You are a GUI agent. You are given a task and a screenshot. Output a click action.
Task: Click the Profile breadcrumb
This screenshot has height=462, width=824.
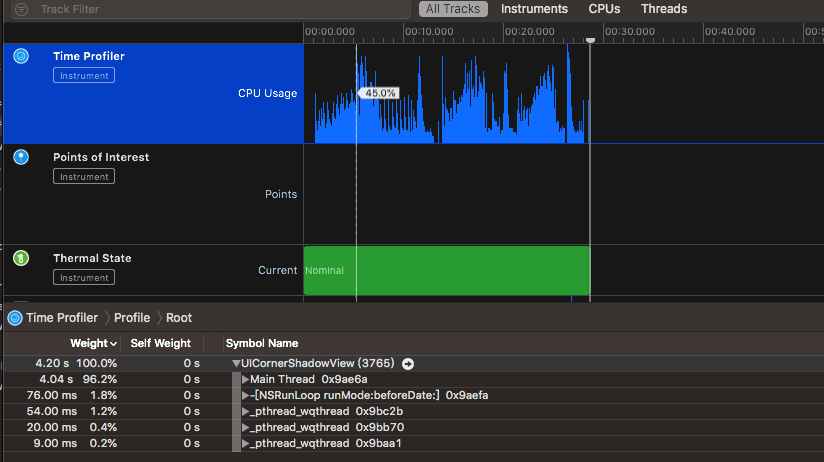pos(131,318)
